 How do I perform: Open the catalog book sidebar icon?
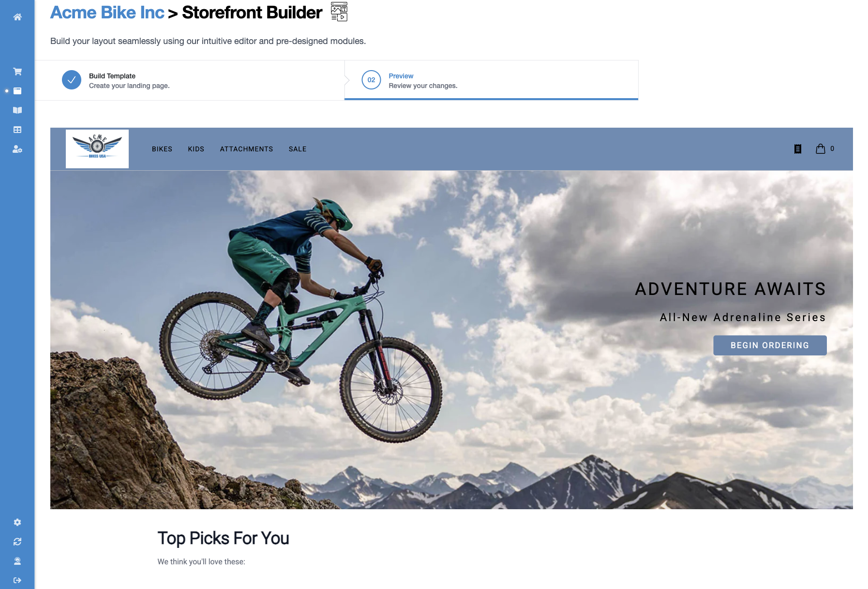17,110
